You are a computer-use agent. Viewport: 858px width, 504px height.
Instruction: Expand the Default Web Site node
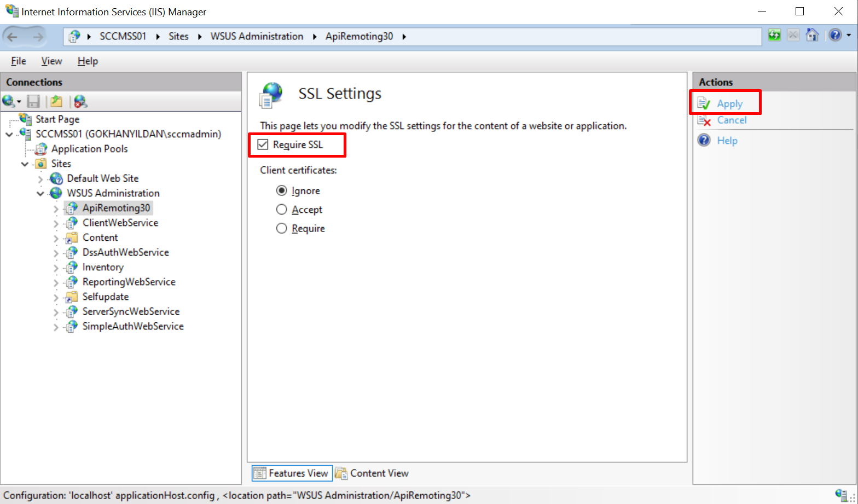coord(40,179)
